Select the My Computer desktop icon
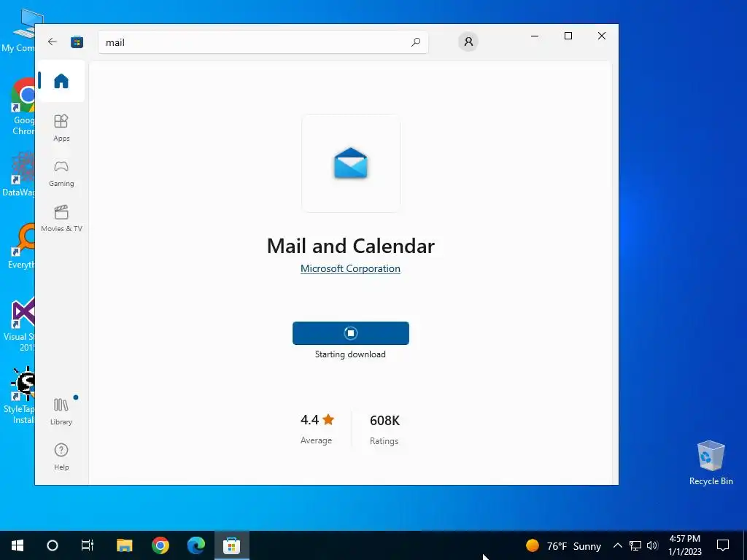This screenshot has height=560, width=747. coord(18,31)
